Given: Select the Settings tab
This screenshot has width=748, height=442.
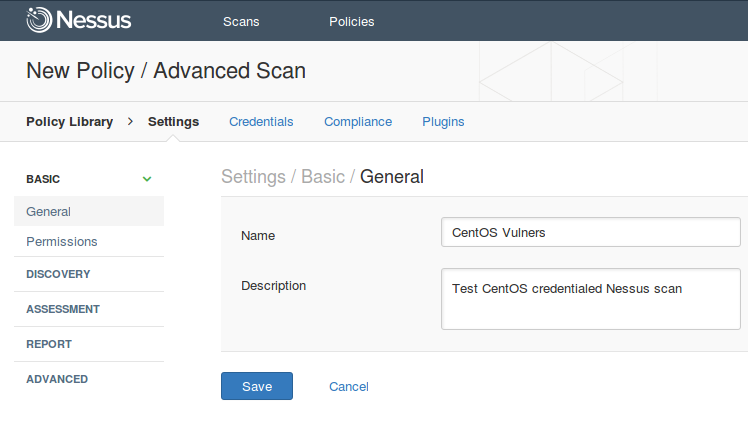Looking at the screenshot, I should (x=173, y=122).
